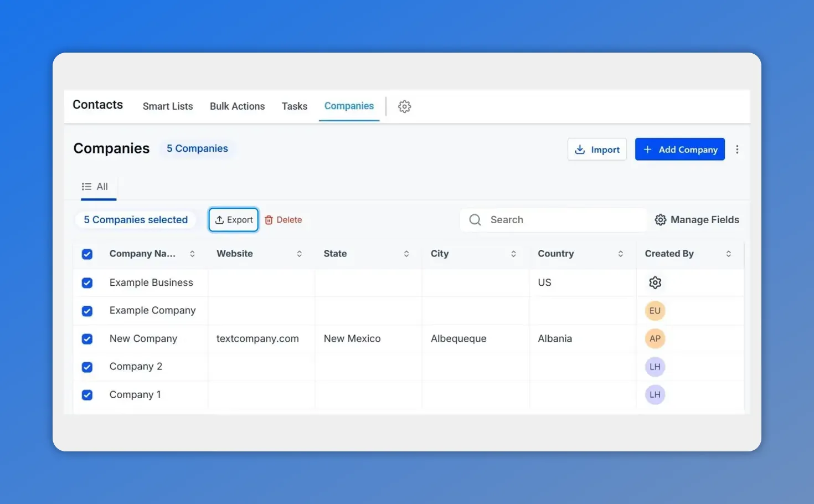This screenshot has width=814, height=504.
Task: Sort by the Country column arrows
Action: [x=621, y=254]
